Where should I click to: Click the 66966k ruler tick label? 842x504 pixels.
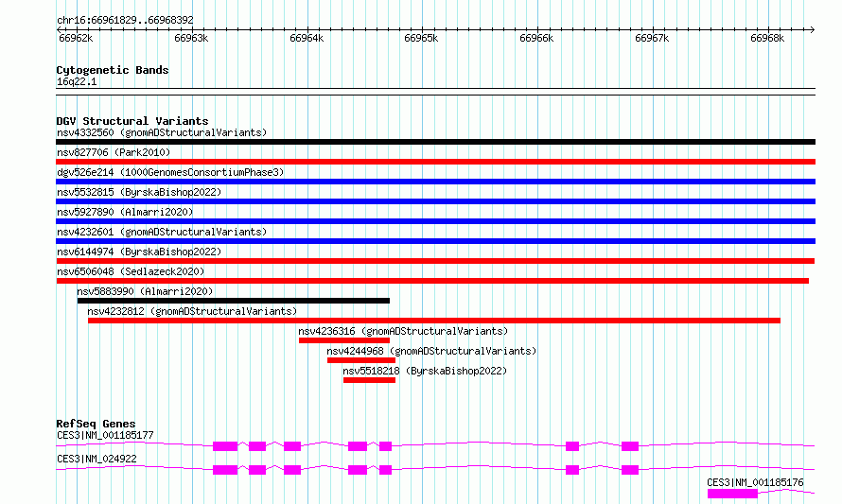click(536, 39)
